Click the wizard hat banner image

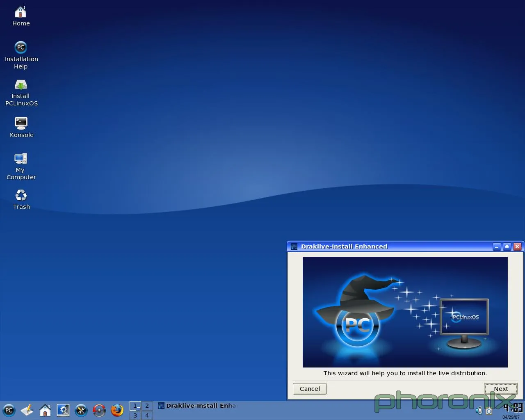[405, 312]
